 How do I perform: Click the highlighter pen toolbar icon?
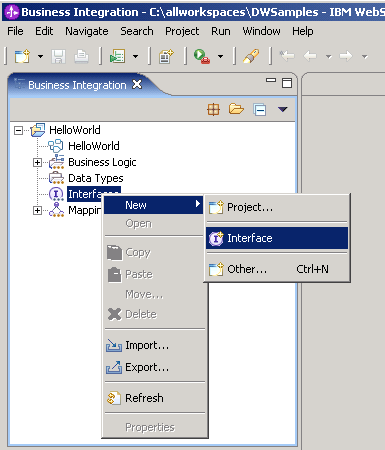click(x=251, y=56)
